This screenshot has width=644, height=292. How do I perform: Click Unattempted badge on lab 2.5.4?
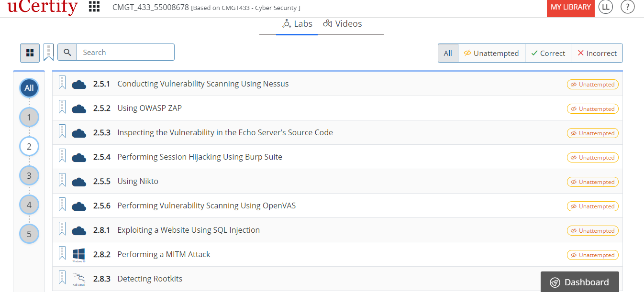(x=593, y=158)
